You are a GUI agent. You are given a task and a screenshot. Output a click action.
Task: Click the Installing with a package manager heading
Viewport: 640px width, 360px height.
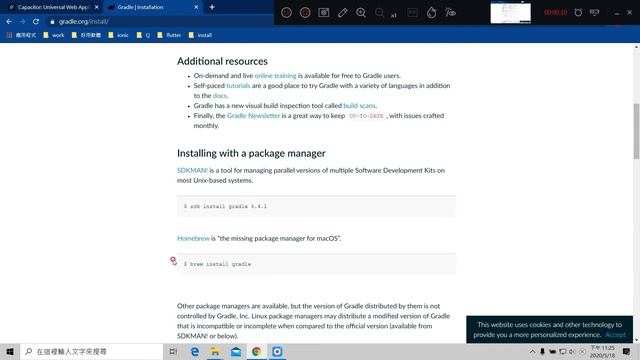251,153
